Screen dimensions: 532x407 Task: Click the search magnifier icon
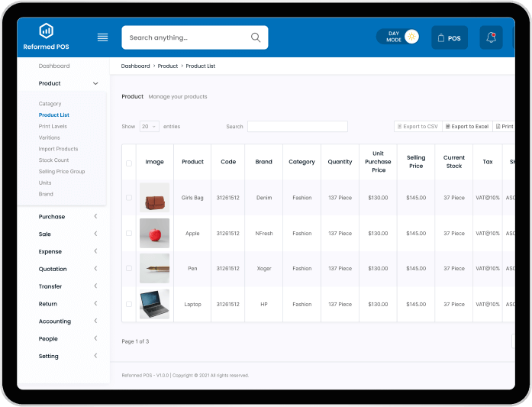pos(256,37)
